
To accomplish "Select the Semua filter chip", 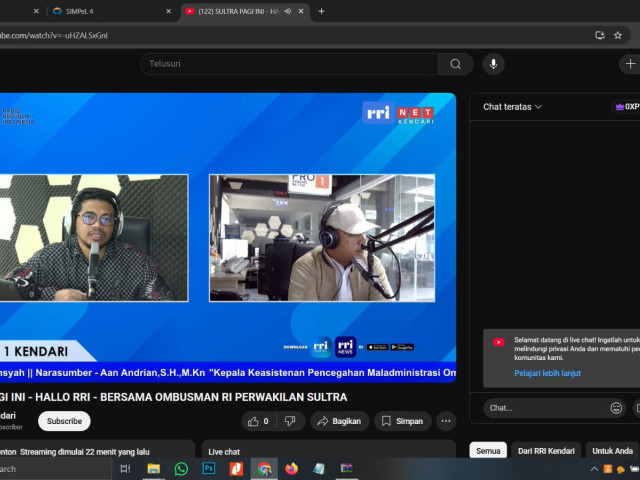I will 488,451.
